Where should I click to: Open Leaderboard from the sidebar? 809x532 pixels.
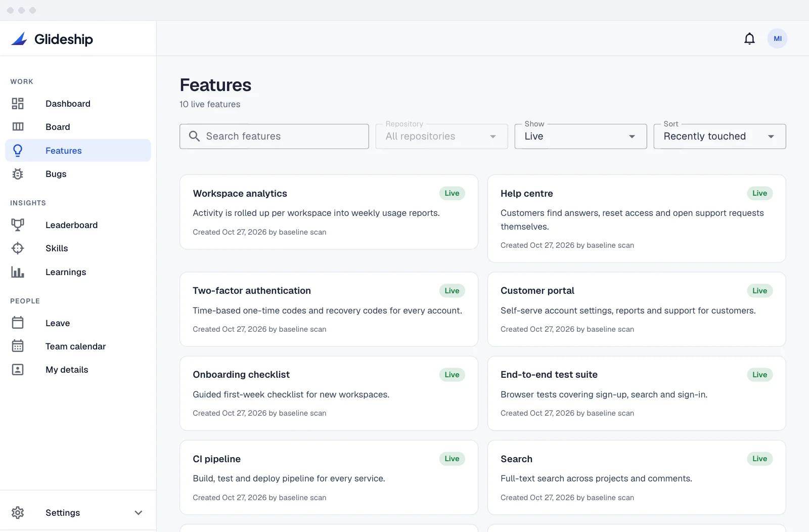click(x=78, y=225)
